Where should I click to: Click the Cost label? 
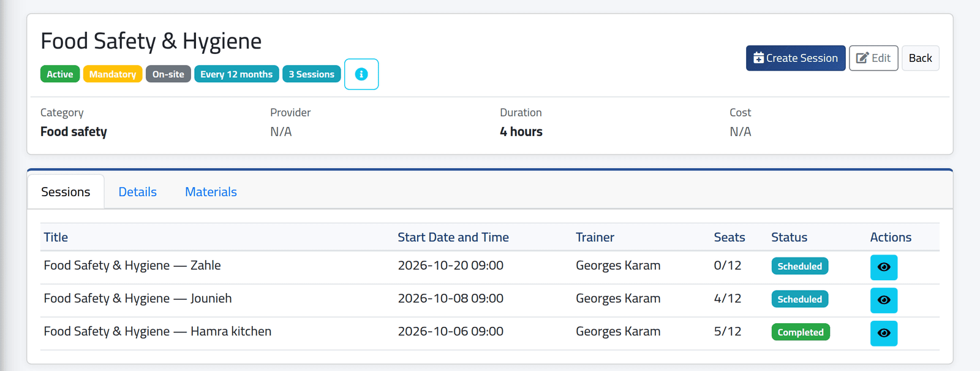coord(740,113)
